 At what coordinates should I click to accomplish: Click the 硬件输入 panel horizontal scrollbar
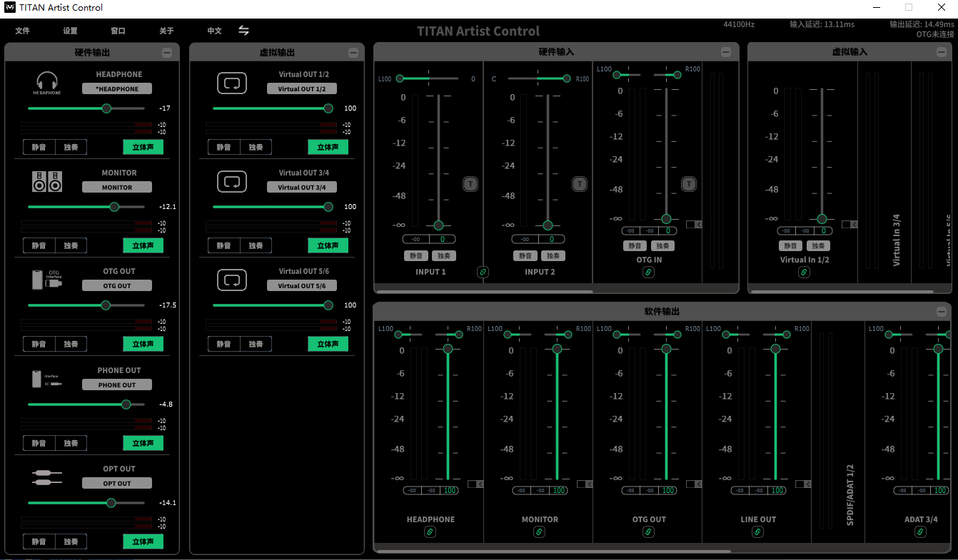[484, 291]
